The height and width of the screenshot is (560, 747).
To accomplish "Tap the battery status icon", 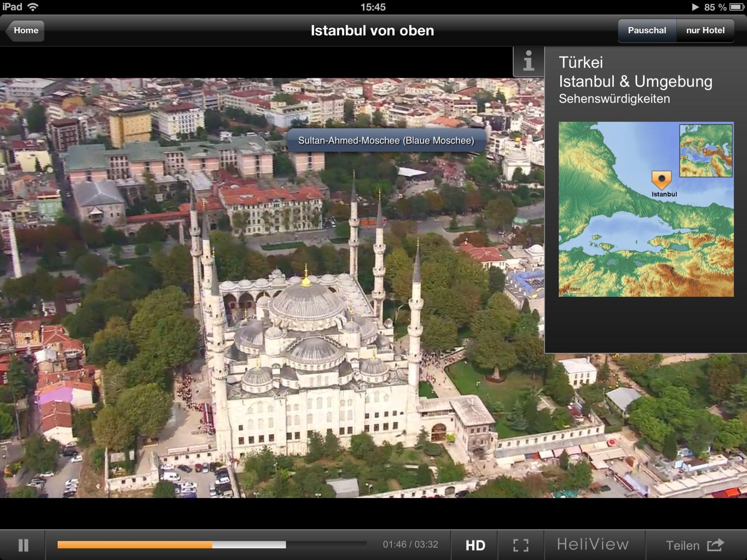I will 736,7.
